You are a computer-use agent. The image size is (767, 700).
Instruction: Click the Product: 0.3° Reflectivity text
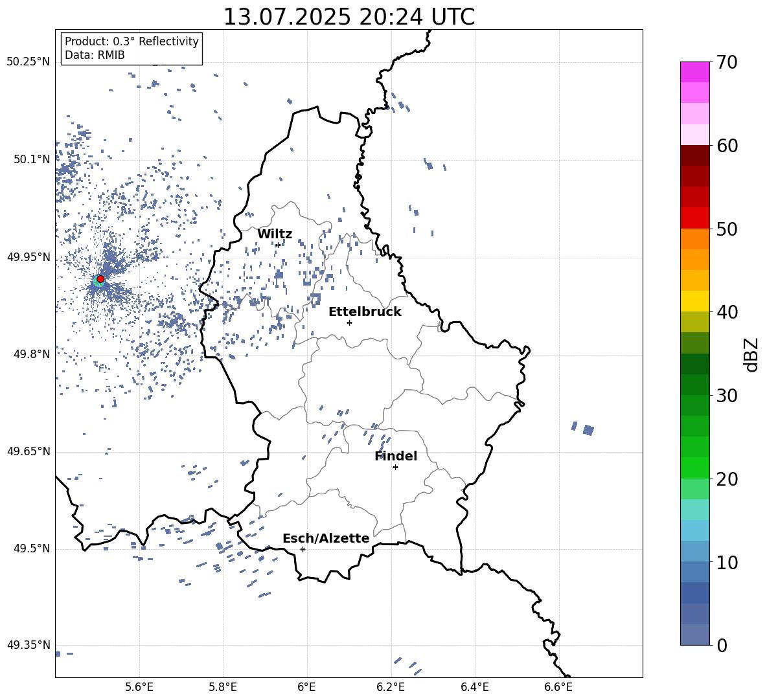pyautogui.click(x=132, y=41)
